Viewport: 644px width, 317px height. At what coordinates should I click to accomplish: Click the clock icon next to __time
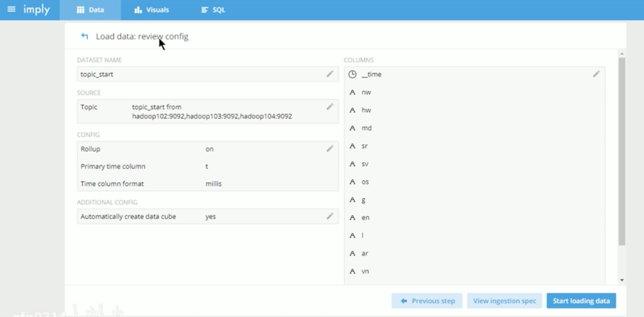(353, 74)
